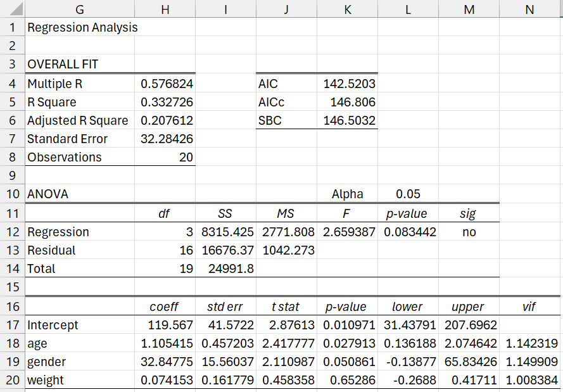Image resolution: width=563 pixels, height=392 pixels.
Task: Click column header K
Action: (x=347, y=9)
